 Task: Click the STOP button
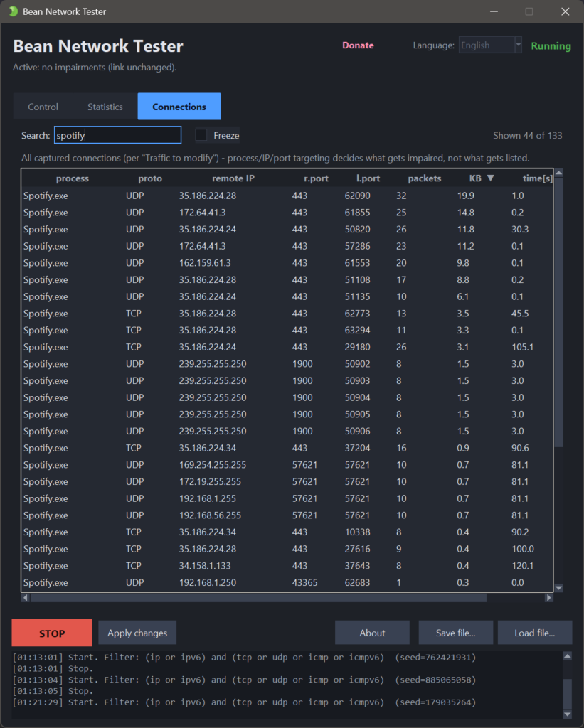click(x=52, y=633)
